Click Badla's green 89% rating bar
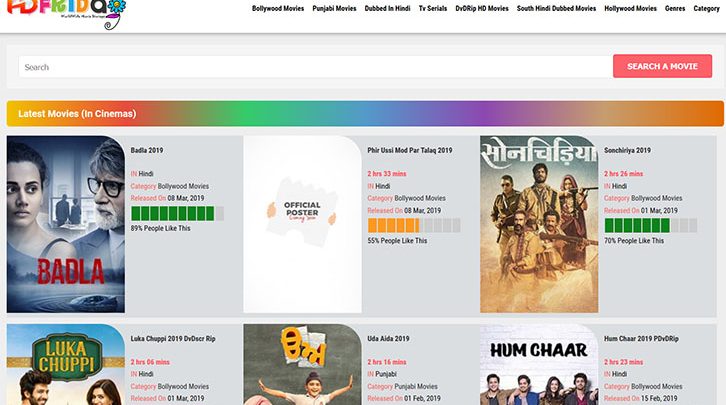The height and width of the screenshot is (405, 726). point(177,213)
